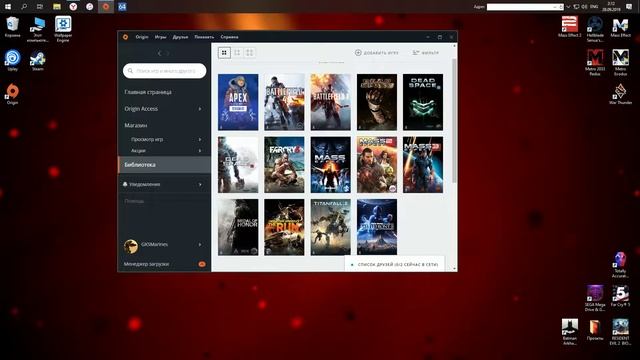Open the Справка menu
The width and height of the screenshot is (640, 360).
(229, 37)
